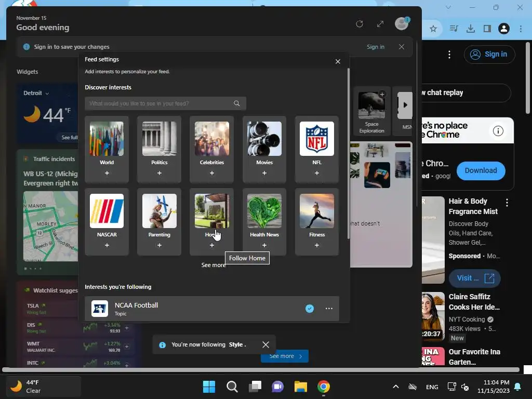
Task: Close the Feed settings dialog
Action: pos(338,61)
